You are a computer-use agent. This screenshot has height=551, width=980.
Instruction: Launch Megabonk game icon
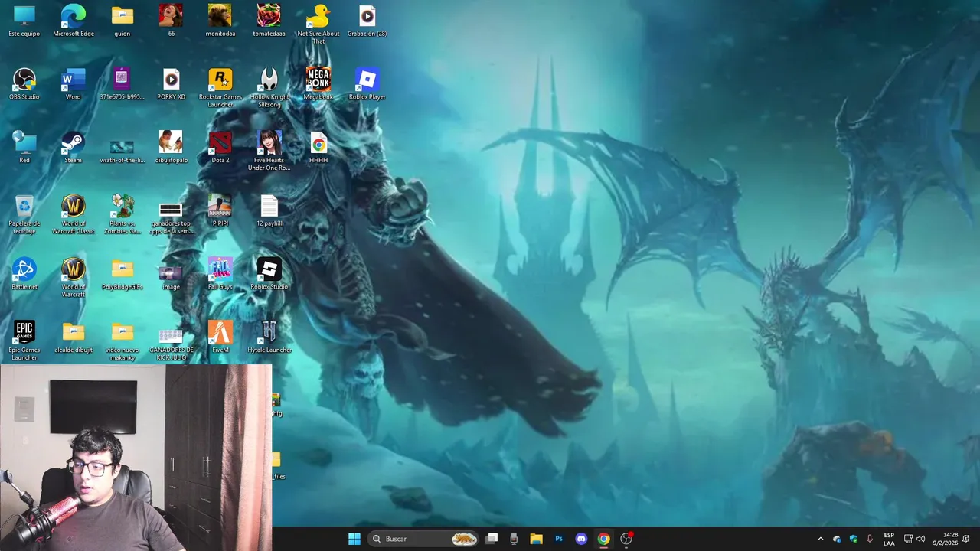[x=318, y=84]
